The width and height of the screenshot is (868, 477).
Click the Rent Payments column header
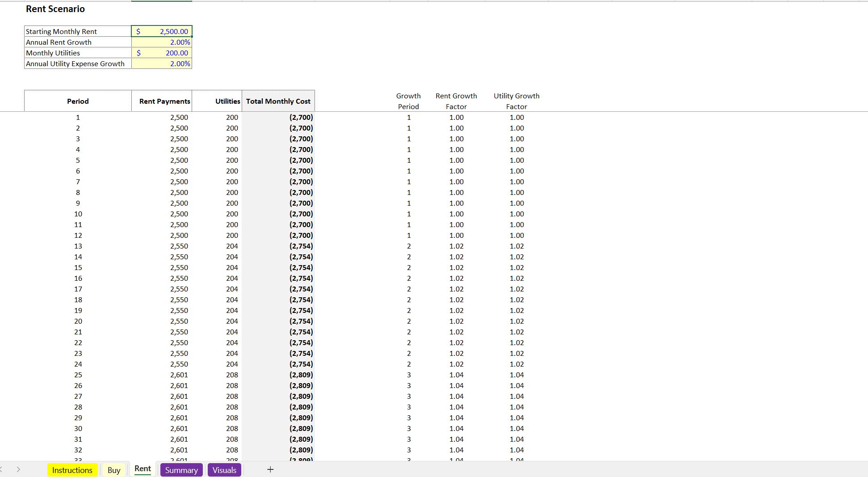pyautogui.click(x=164, y=101)
